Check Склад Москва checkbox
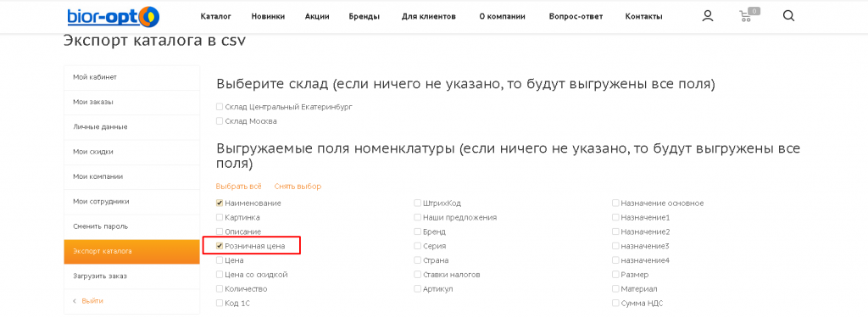Image resolution: width=868 pixels, height=318 pixels. point(220,121)
